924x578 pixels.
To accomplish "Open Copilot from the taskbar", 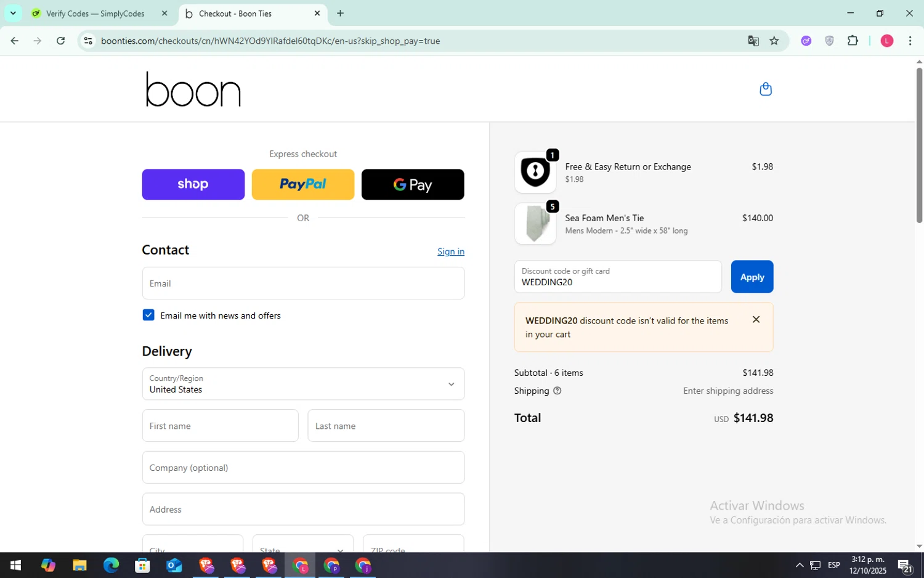I will [48, 565].
